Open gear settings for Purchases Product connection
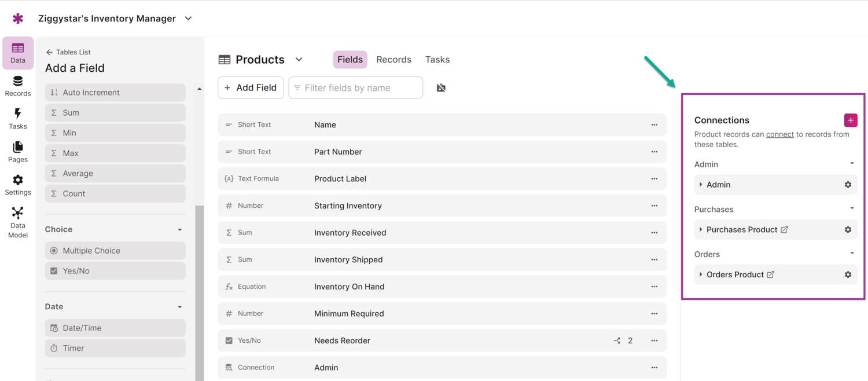 (848, 230)
